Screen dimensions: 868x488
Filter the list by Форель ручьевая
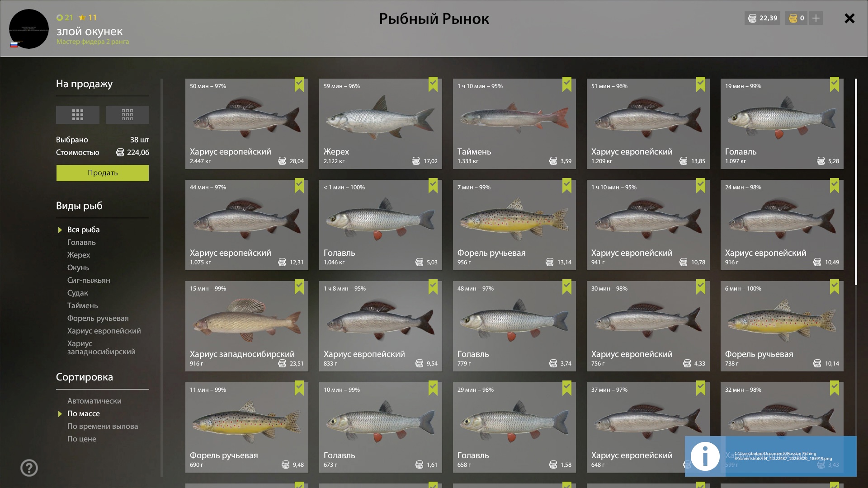[x=98, y=318]
